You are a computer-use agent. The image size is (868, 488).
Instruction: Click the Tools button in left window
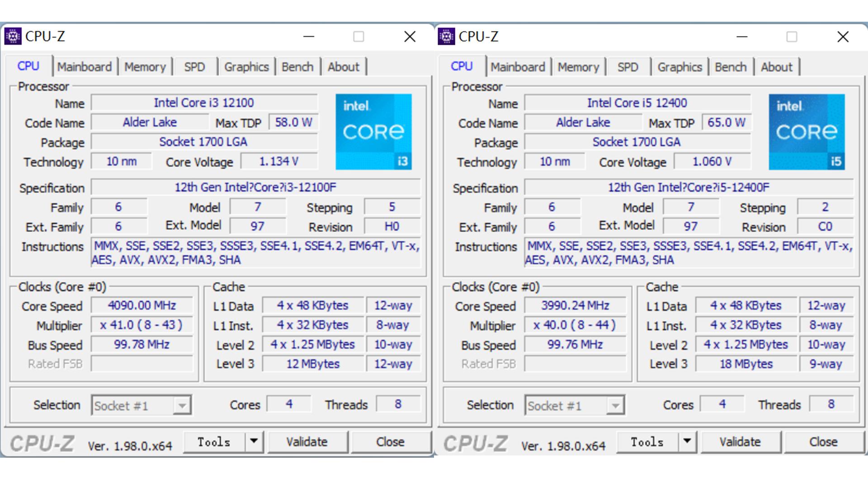click(214, 442)
